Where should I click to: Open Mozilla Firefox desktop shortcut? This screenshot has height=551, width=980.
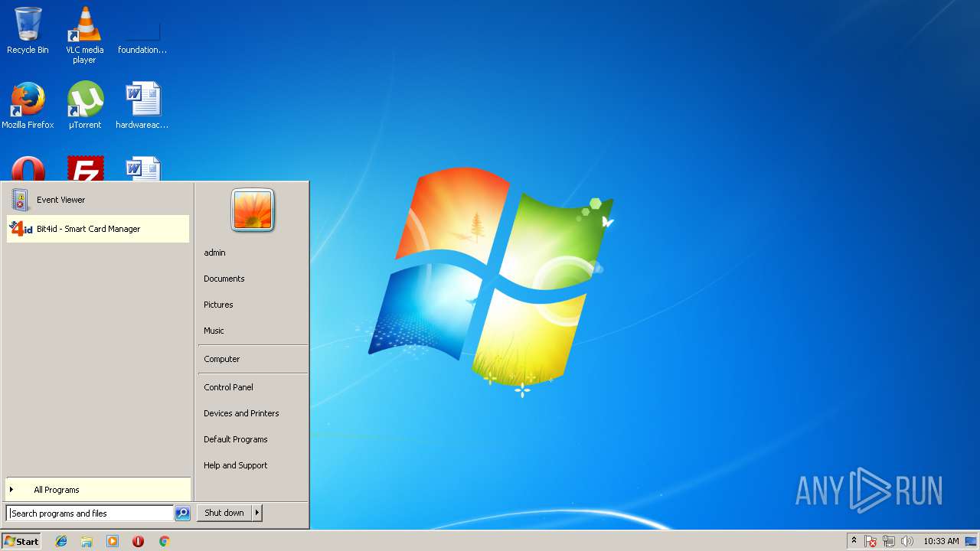[x=28, y=106]
